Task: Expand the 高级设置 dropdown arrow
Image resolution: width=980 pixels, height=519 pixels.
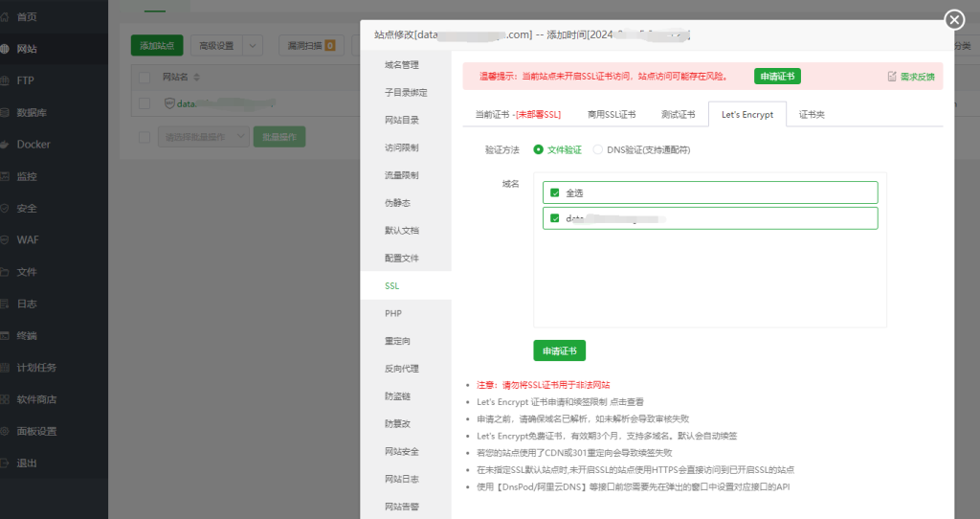Action: [253, 45]
